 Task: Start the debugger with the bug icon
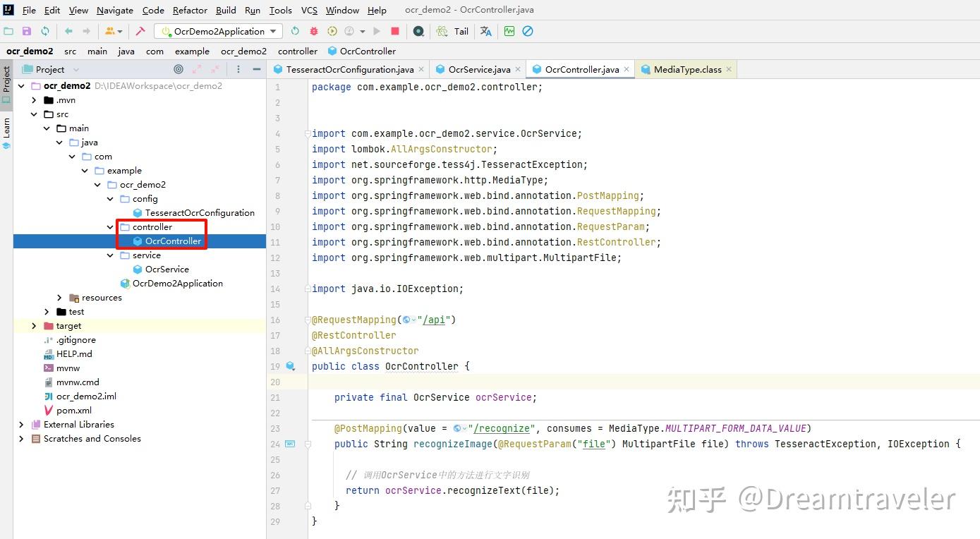(314, 31)
